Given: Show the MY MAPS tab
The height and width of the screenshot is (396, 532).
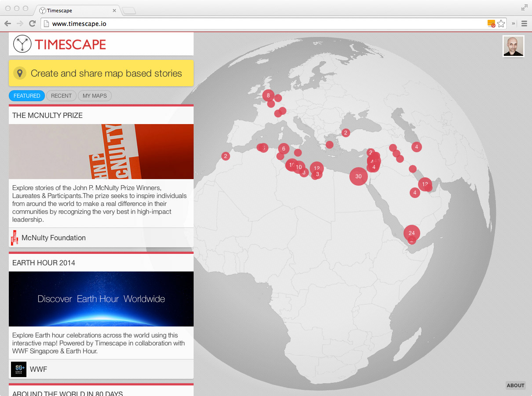Looking at the screenshot, I should point(95,95).
